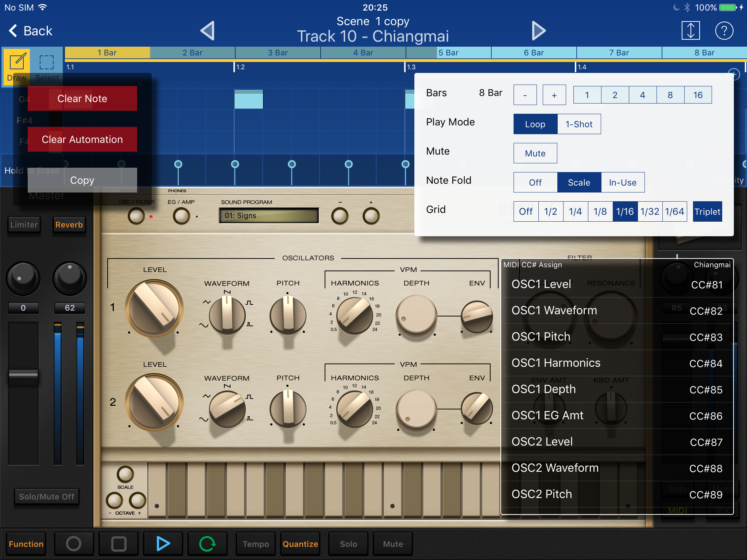Image resolution: width=747 pixels, height=560 pixels.
Task: Click the octave plus button
Action: point(138,501)
